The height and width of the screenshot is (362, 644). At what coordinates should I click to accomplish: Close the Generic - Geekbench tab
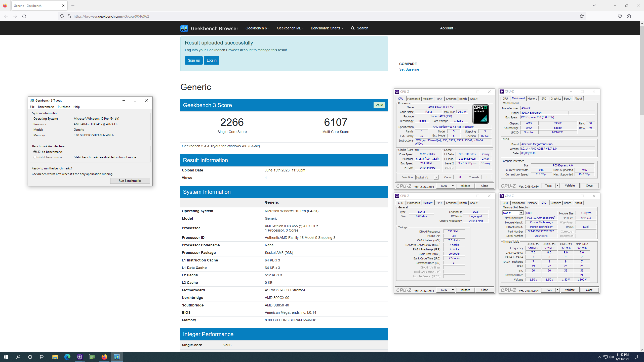click(x=63, y=6)
